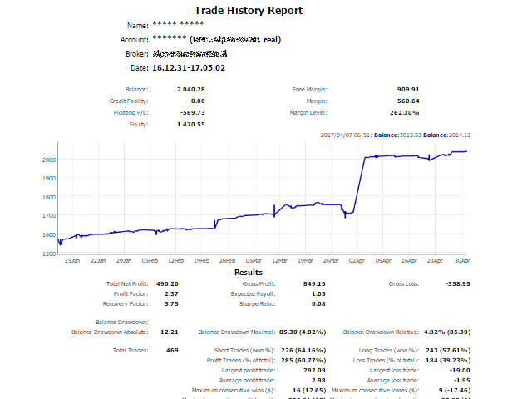532x399 pixels.
Task: Click the date range 16.12.31-17.05.02
Action: tap(190, 68)
